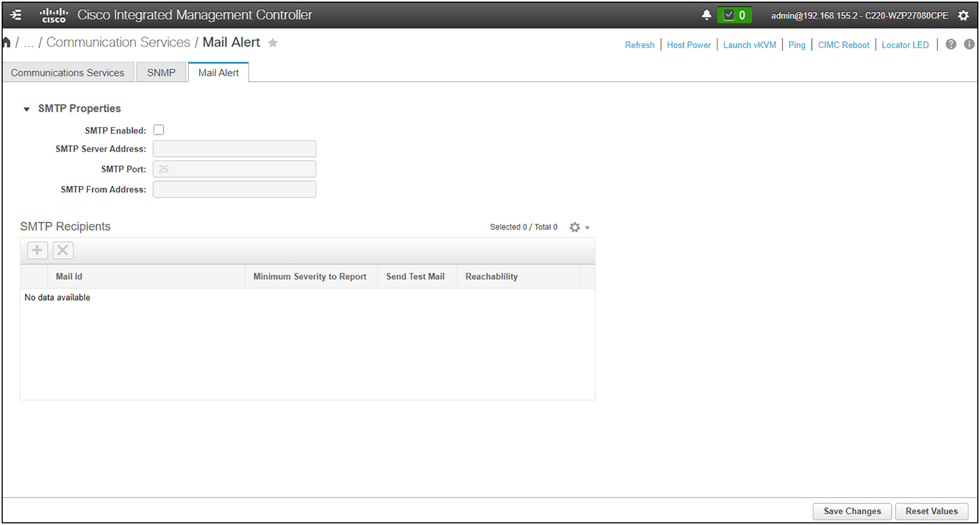The image size is (980, 525).
Task: Click the admin user session text
Action: [860, 15]
